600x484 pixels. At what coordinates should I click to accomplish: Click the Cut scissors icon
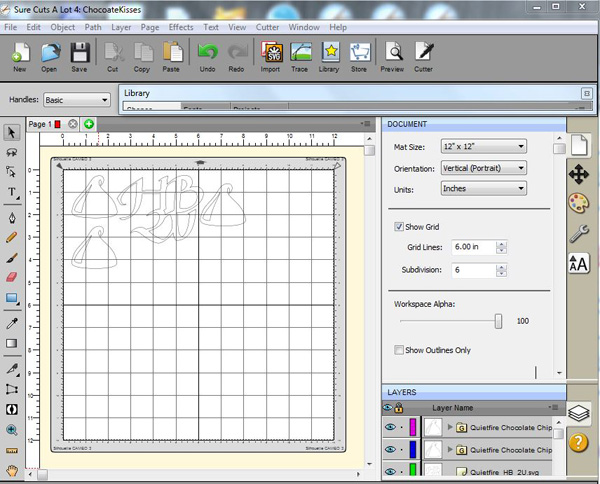(114, 52)
